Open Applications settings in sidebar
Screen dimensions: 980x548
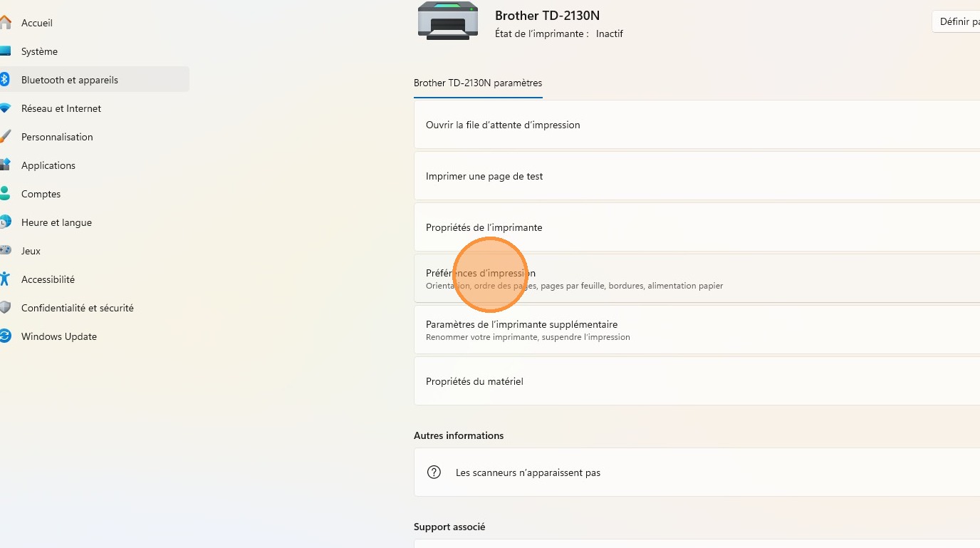pyautogui.click(x=48, y=165)
